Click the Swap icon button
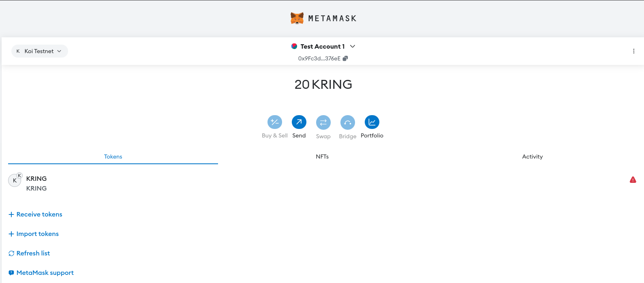The width and height of the screenshot is (644, 283). [x=323, y=122]
